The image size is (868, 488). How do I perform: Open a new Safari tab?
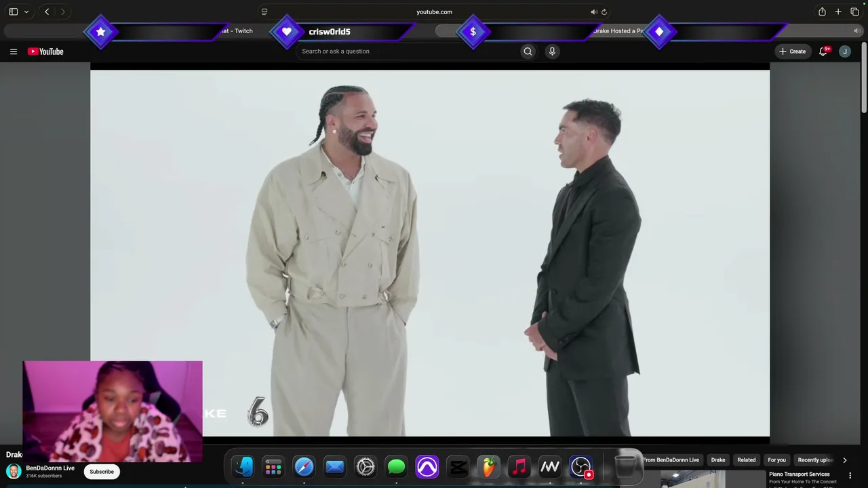click(838, 12)
